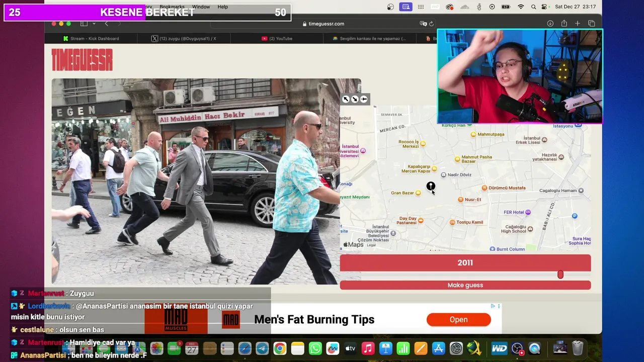Click the MERCAN CD. street label
The image size is (644, 362).
tap(392, 129)
